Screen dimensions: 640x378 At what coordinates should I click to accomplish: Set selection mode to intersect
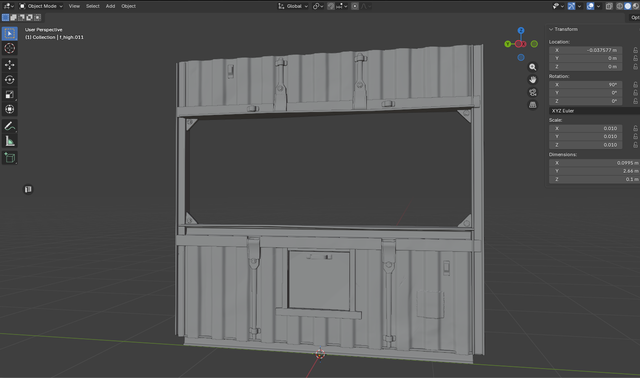[x=38, y=18]
